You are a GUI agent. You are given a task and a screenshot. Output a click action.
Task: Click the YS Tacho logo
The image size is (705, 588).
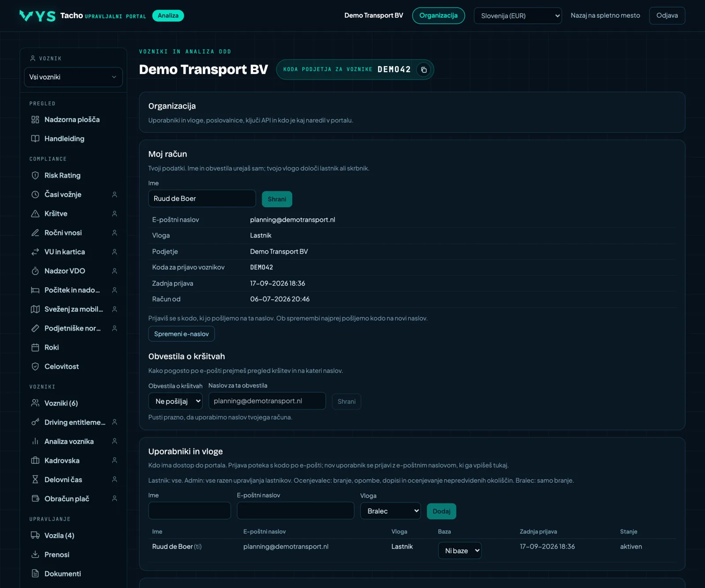point(37,16)
